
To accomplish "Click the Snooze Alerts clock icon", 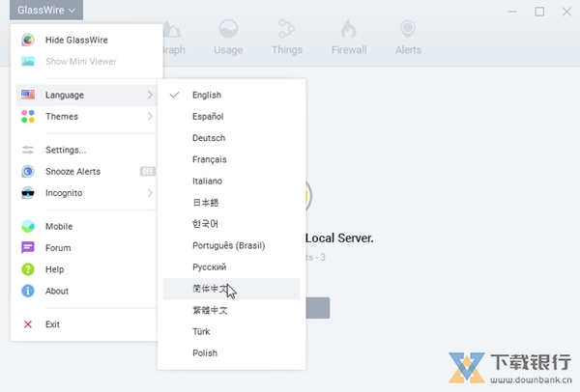I will pos(28,172).
